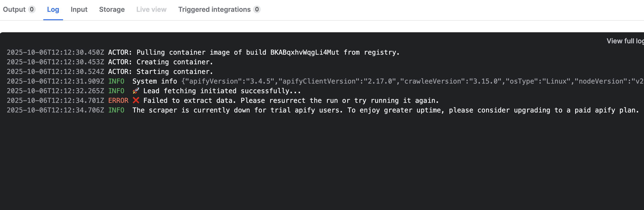Click the red X error icon
Screen dimensions: 644x210
(x=136, y=100)
